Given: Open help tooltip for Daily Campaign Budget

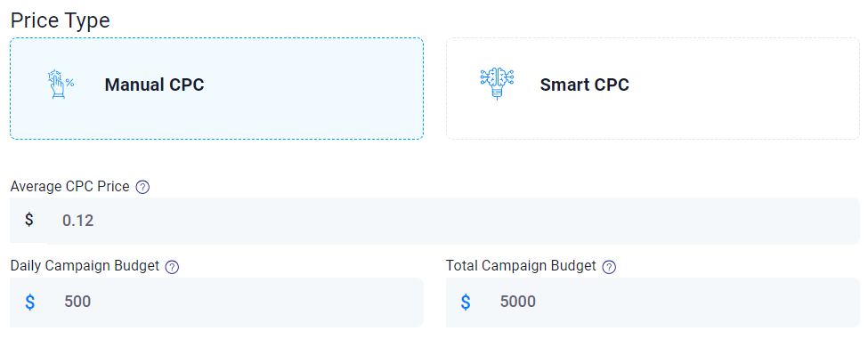Looking at the screenshot, I should tap(172, 267).
